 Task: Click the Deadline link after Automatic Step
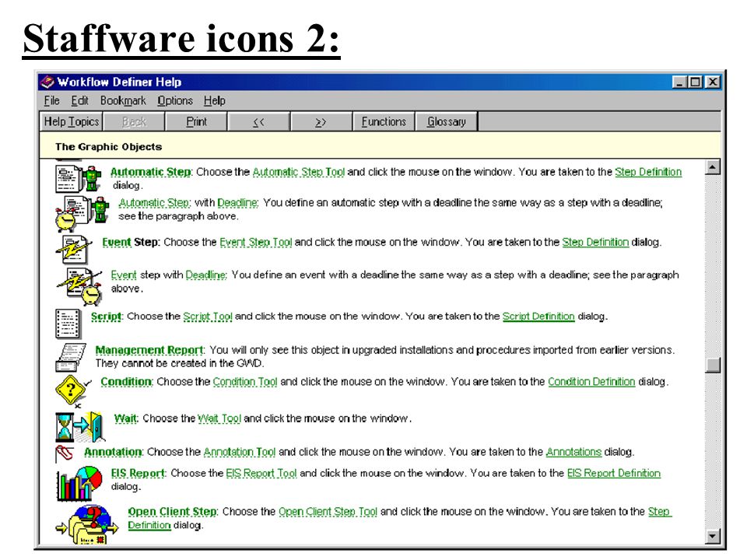coord(237,203)
